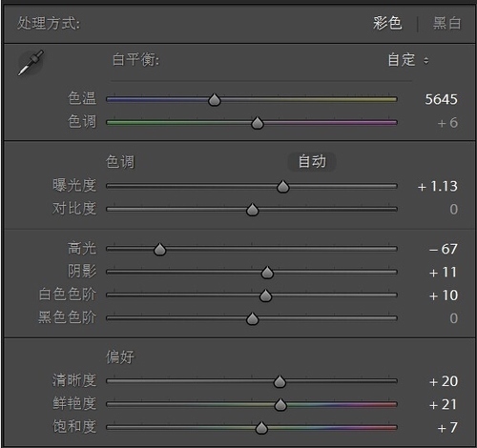Click the 白平衡: label

135,59
